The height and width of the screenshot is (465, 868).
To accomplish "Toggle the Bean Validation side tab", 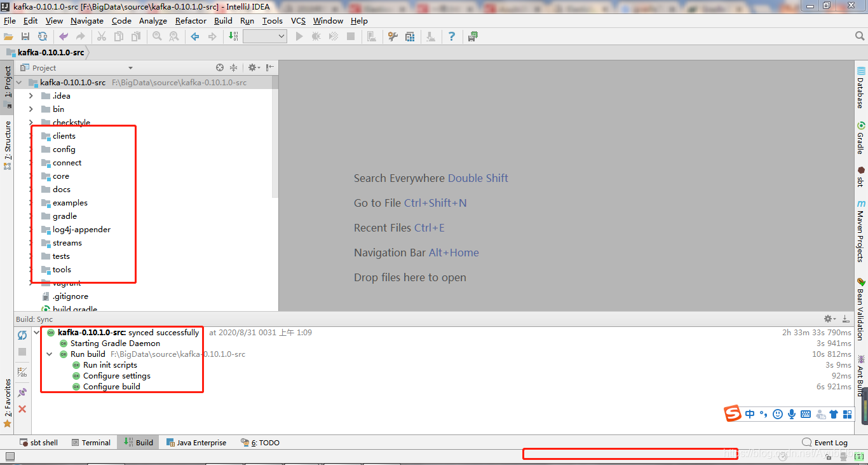I will pos(861,309).
